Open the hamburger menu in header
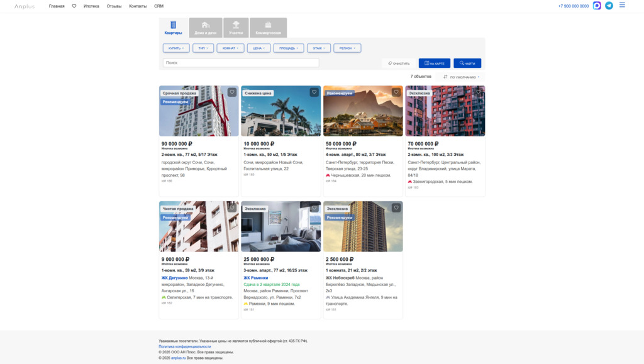Screen dimensions: 644x364 click(622, 5)
